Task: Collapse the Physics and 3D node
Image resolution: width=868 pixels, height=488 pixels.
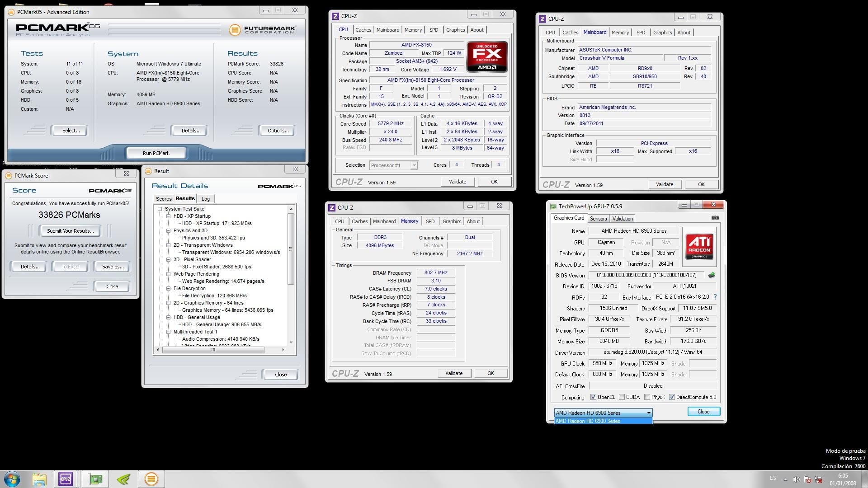Action: point(169,230)
